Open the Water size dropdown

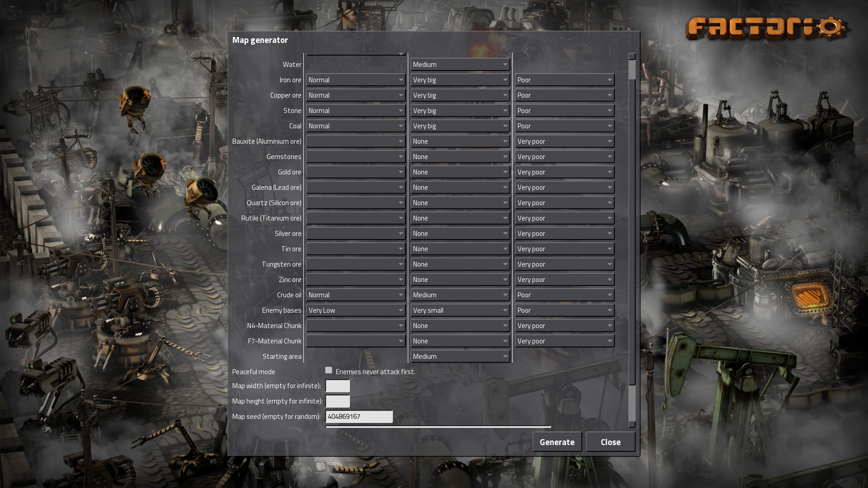tap(460, 65)
